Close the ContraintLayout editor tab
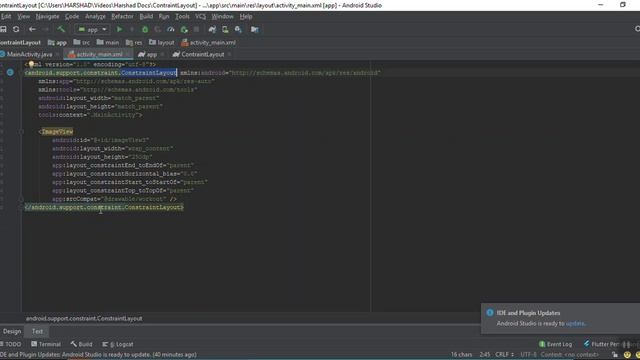The image size is (640, 360). 230,54
